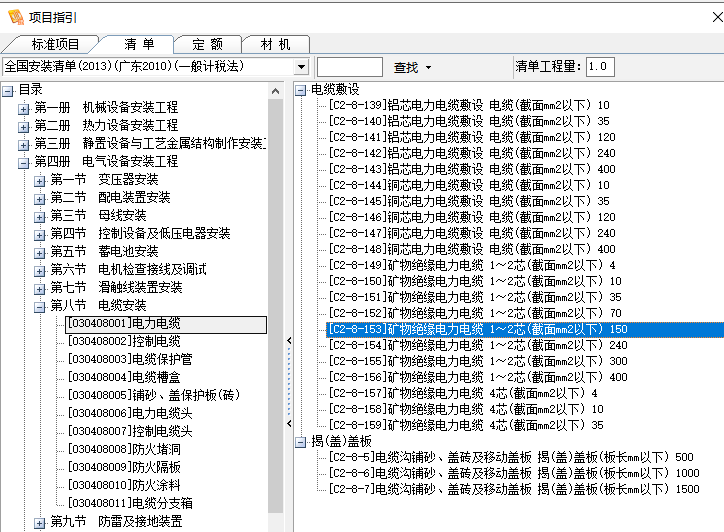The width and height of the screenshot is (724, 532).
Task: Collapse the 电缆敷设 group
Action: coord(300,91)
